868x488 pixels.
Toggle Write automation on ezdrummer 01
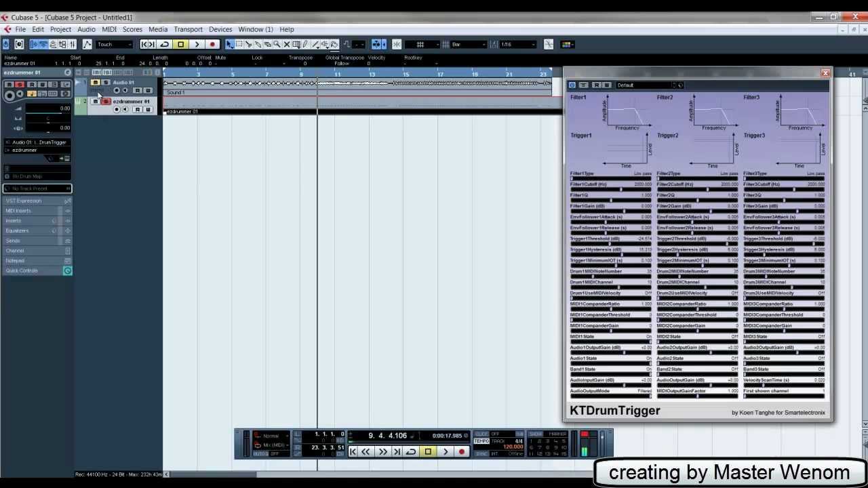(x=147, y=109)
